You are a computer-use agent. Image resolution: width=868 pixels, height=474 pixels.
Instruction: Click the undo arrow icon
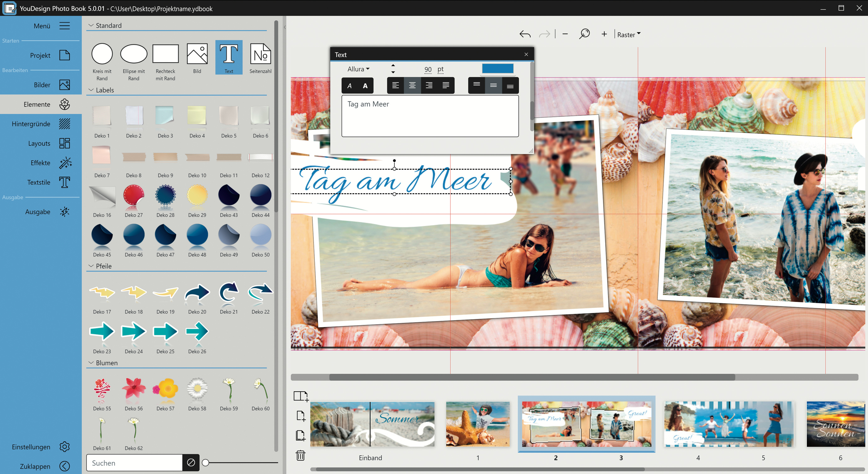(x=525, y=34)
